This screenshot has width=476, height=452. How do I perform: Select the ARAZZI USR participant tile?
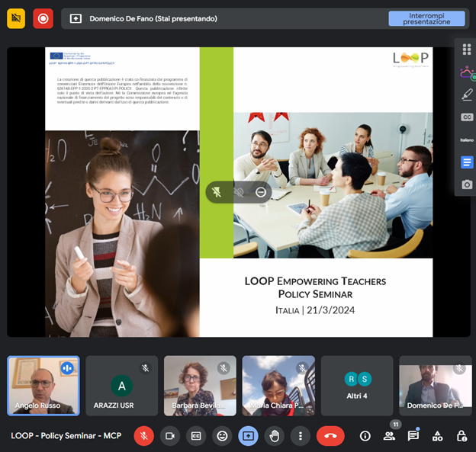(x=122, y=386)
